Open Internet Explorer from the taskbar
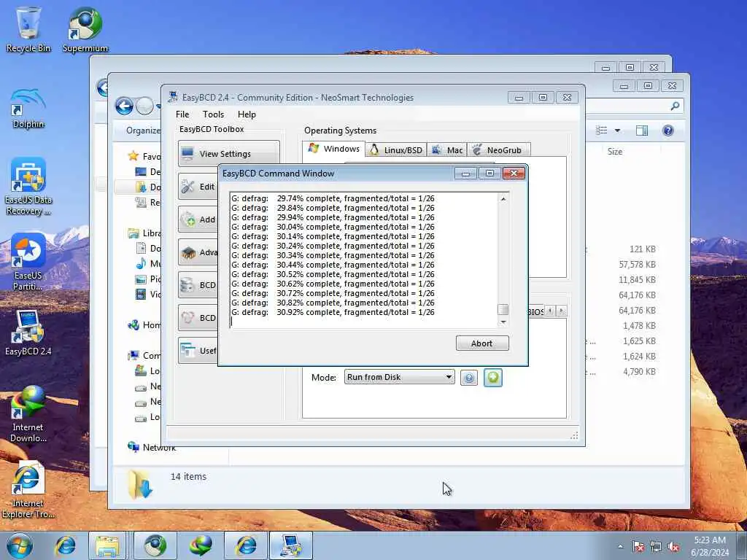 (65, 545)
